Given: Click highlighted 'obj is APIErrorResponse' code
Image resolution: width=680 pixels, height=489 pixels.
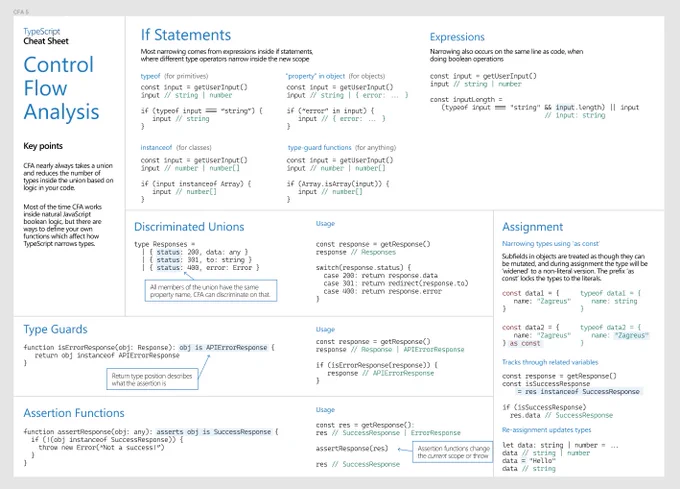Looking at the screenshot, I should tap(223, 348).
